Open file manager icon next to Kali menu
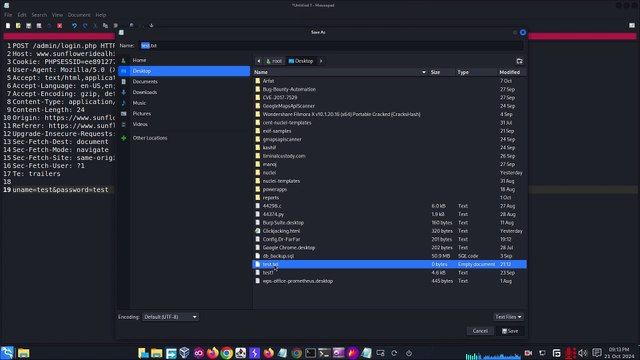Viewport: 640px width, 360px height. [x=23, y=353]
